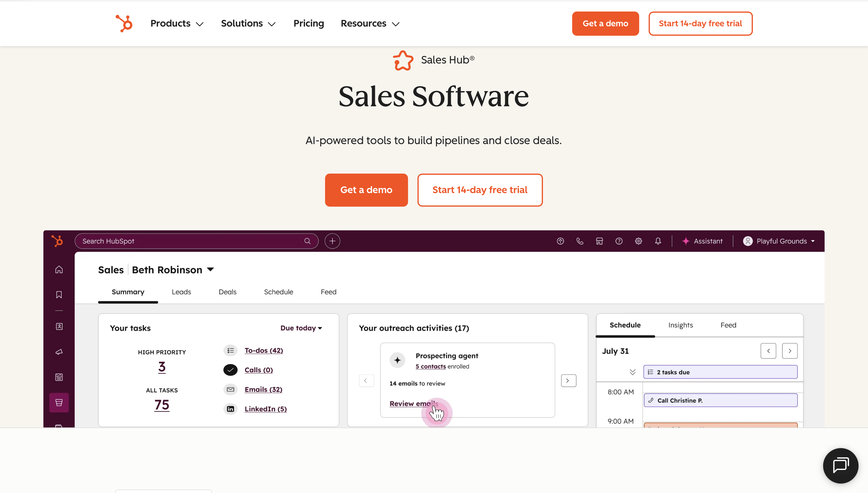Viewport: 868px width, 493px height.
Task: Click Get a demo in the header
Action: 605,23
